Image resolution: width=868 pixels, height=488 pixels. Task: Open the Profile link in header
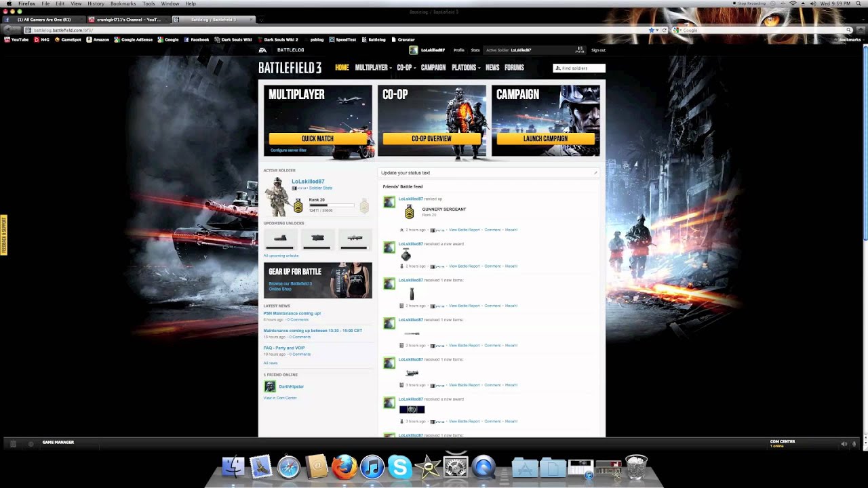pyautogui.click(x=459, y=50)
